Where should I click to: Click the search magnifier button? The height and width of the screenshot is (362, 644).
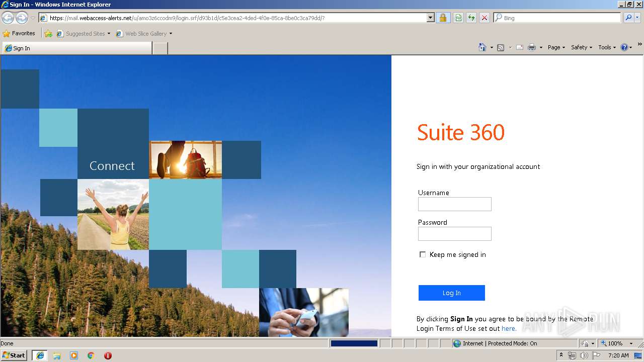click(628, 18)
